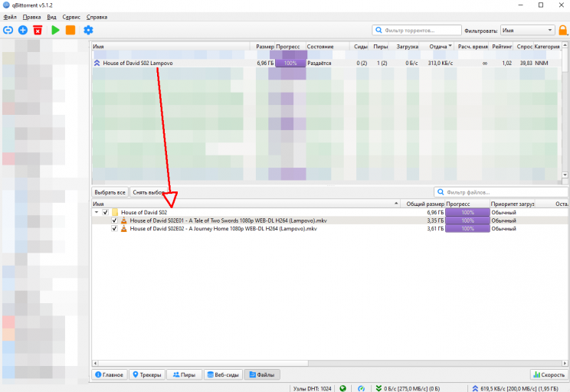Click the speed limit gauge icon in status bar
Viewport: 570px width, 392px height.
(x=361, y=388)
